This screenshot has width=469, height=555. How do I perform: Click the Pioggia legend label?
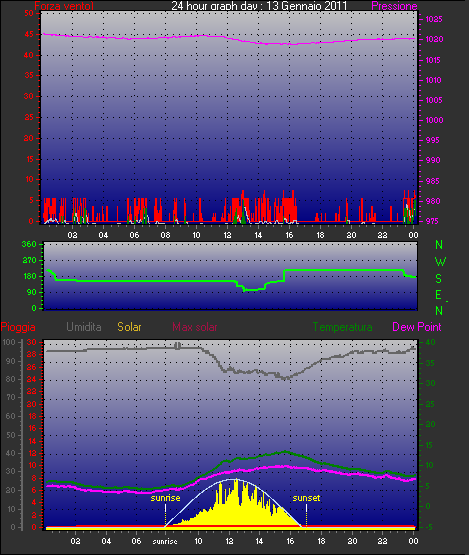pos(18,327)
